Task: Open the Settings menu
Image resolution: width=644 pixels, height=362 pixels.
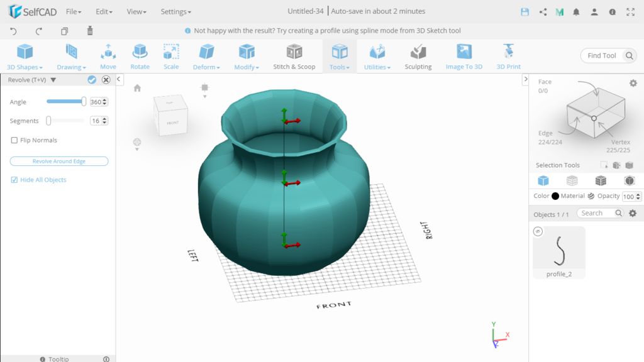Action: [176, 11]
